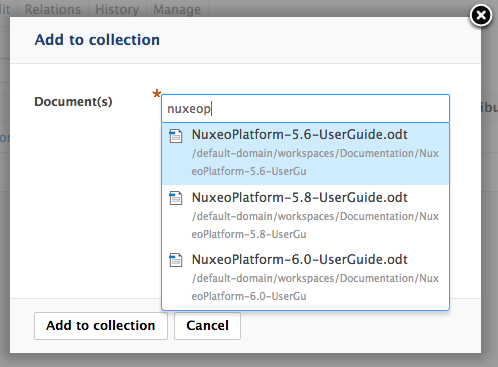This screenshot has height=367, width=498.
Task: Click the Add to collection dialog heading
Action: pyautogui.click(x=97, y=40)
